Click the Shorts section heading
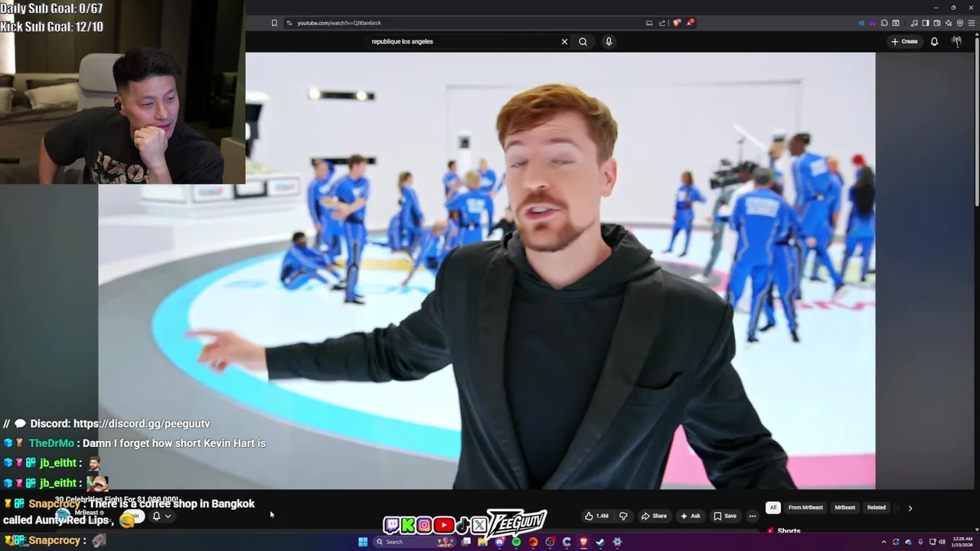980x551 pixels. tap(789, 530)
